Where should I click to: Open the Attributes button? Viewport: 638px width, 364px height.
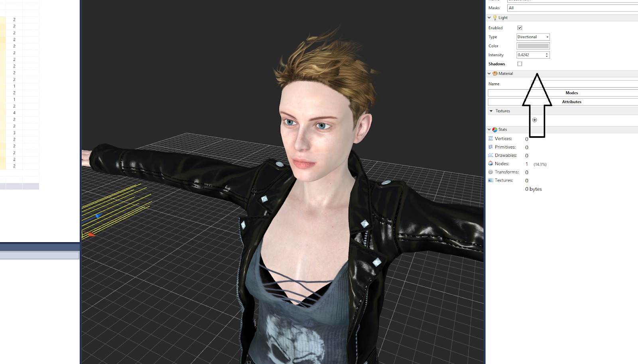(563, 102)
